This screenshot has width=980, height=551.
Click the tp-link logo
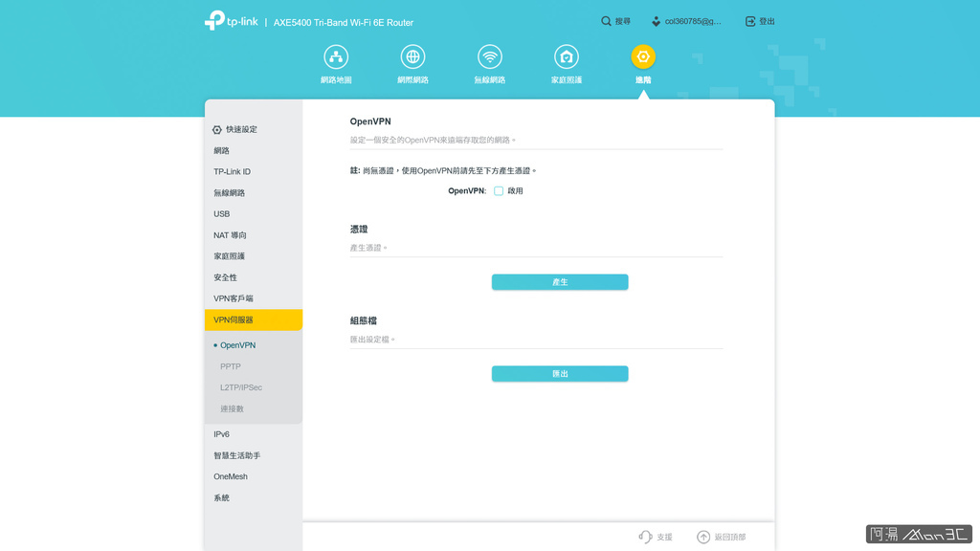coord(232,21)
